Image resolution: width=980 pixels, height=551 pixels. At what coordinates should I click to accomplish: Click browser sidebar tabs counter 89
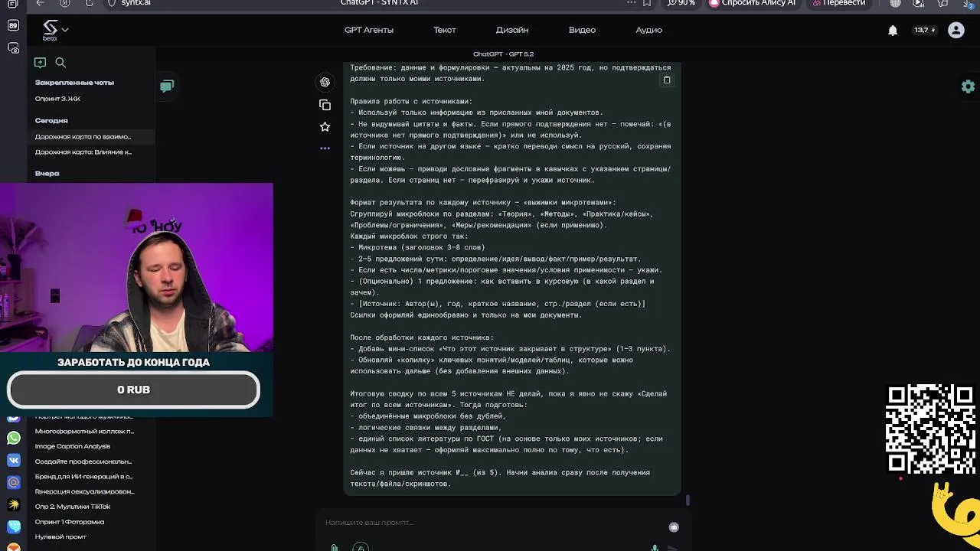coord(13,25)
